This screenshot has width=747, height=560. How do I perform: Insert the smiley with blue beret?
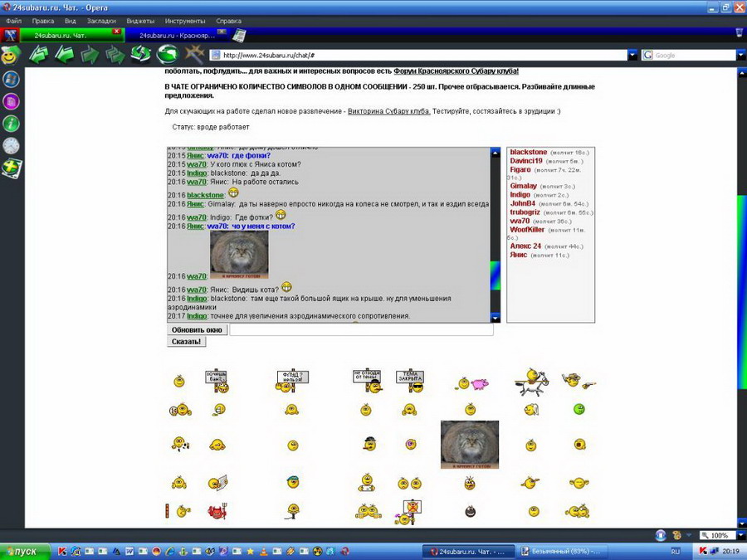coord(293,481)
